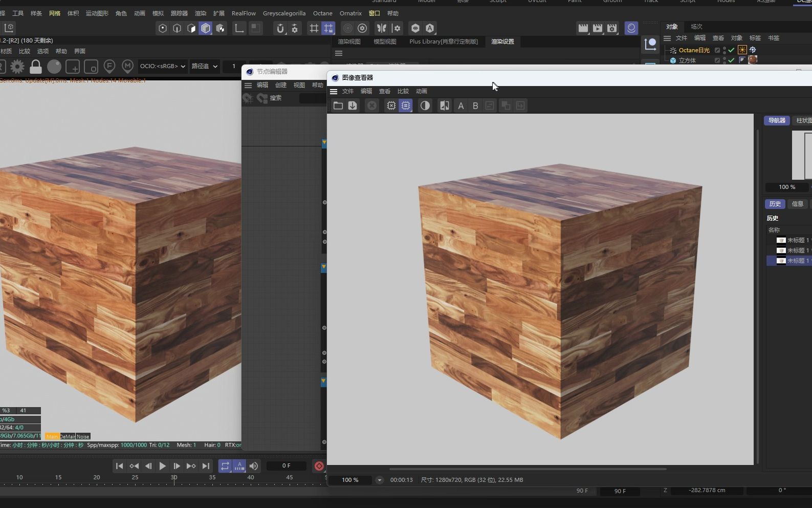Viewport: 812px width, 508px height.
Task: Open the Octane menu in main menu bar
Action: pyautogui.click(x=322, y=13)
